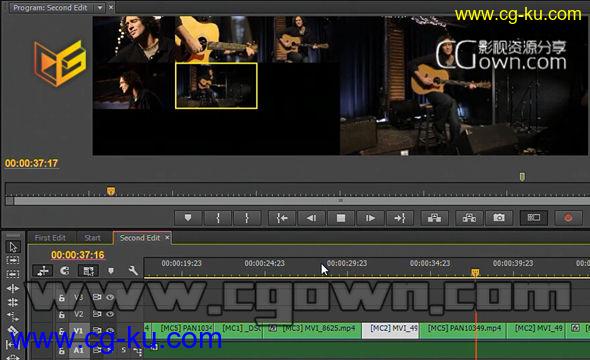Image resolution: width=590 pixels, height=360 pixels.
Task: Click Program monitor playhead marker
Action: [111, 191]
